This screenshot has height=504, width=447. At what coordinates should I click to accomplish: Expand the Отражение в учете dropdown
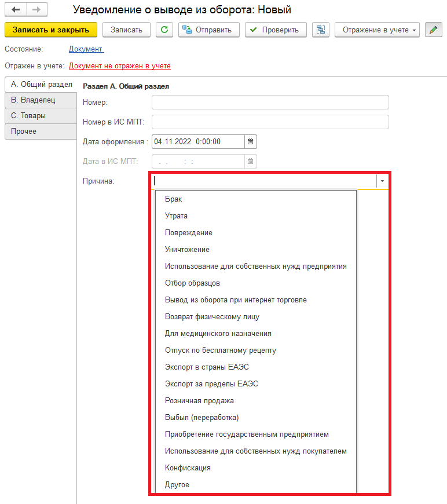click(x=377, y=30)
